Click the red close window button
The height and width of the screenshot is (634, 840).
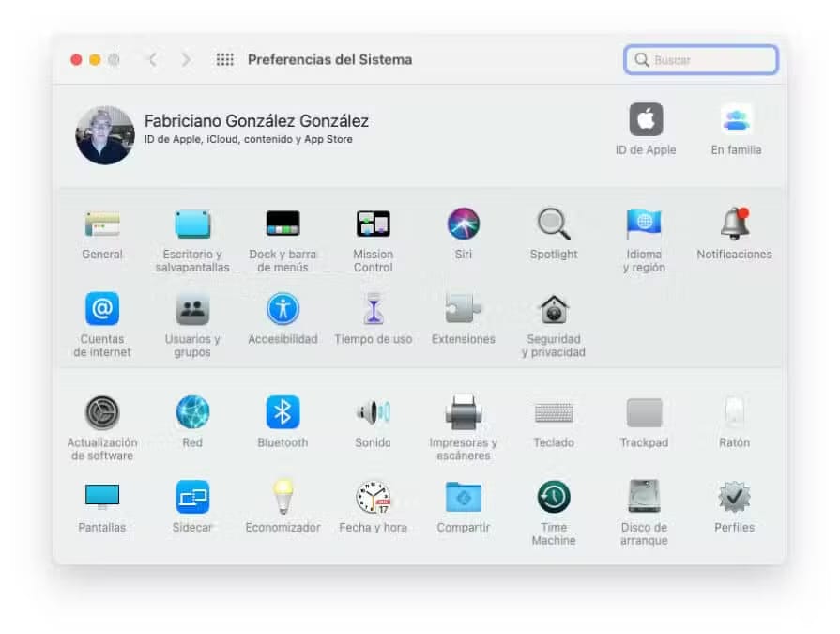coord(76,59)
